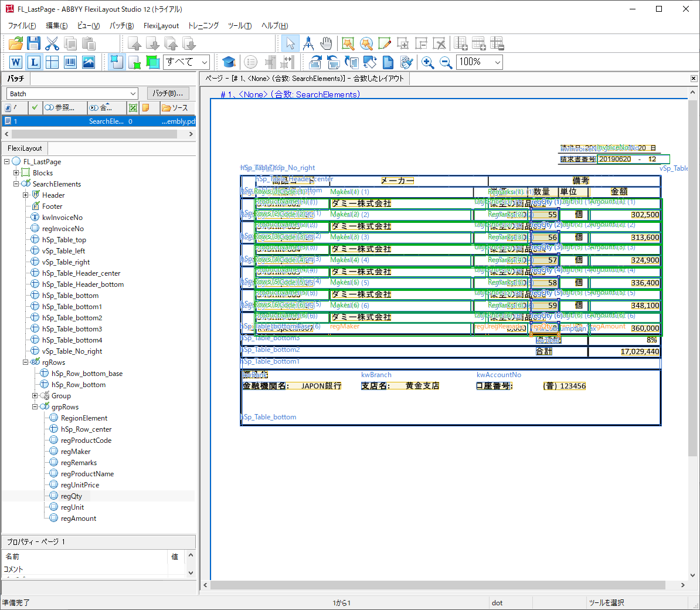Image resolution: width=700 pixels, height=610 pixels.
Task: Sort by the 参照 column header
Action: [64, 107]
